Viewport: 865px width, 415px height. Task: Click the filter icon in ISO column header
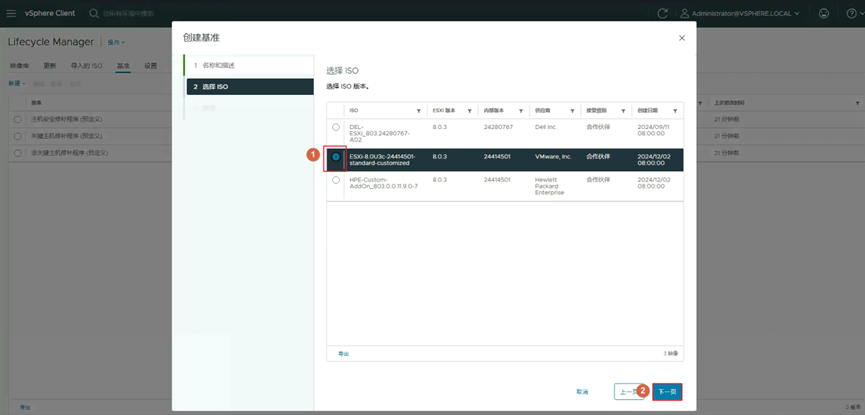pos(419,110)
